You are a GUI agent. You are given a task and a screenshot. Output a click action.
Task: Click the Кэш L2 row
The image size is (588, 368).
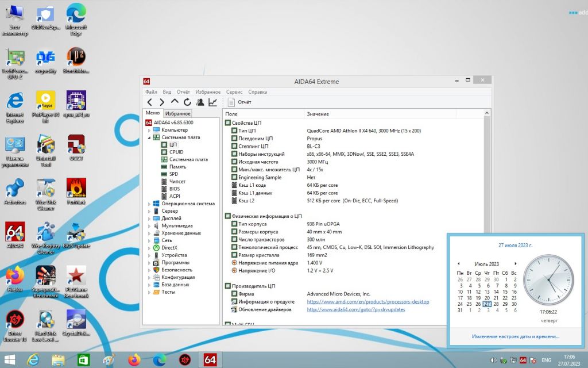(314, 201)
